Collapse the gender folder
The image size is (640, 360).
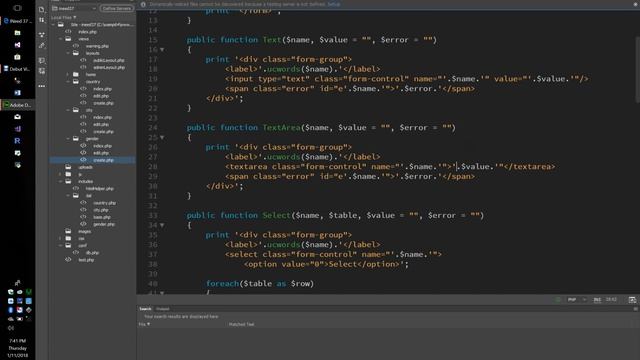[x=68, y=139]
